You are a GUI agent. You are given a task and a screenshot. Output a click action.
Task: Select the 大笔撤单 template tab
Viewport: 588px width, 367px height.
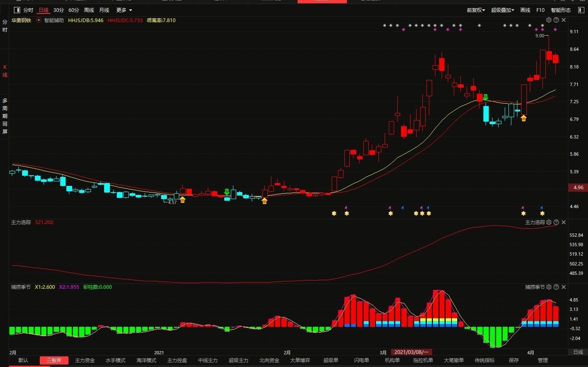[x=454, y=360]
